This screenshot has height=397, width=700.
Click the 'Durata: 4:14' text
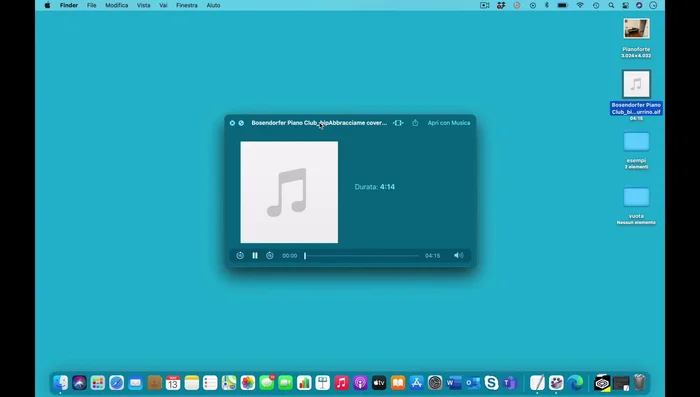click(x=375, y=187)
